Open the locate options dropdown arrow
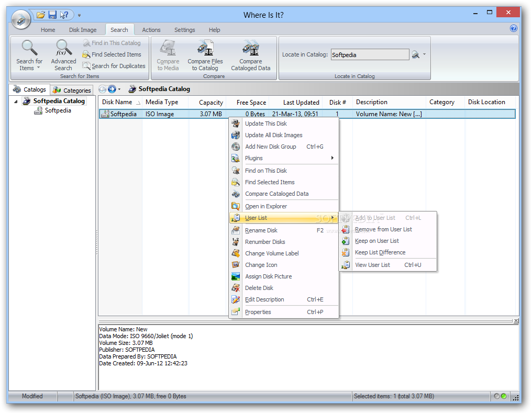532x414 pixels. [x=424, y=54]
